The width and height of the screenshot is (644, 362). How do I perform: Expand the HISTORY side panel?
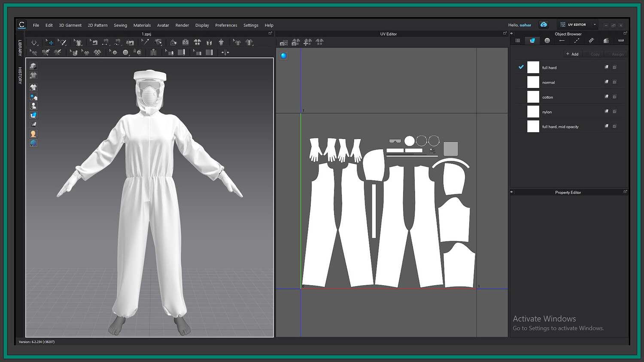point(20,75)
